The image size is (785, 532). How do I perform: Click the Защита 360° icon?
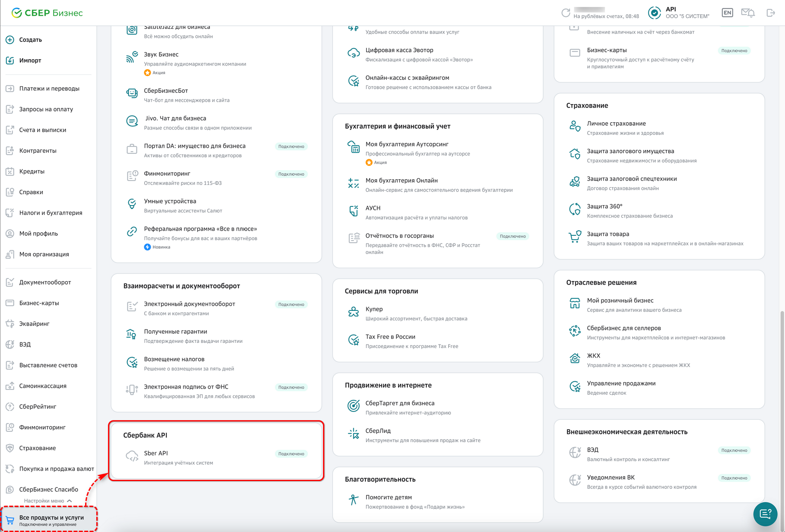575,209
